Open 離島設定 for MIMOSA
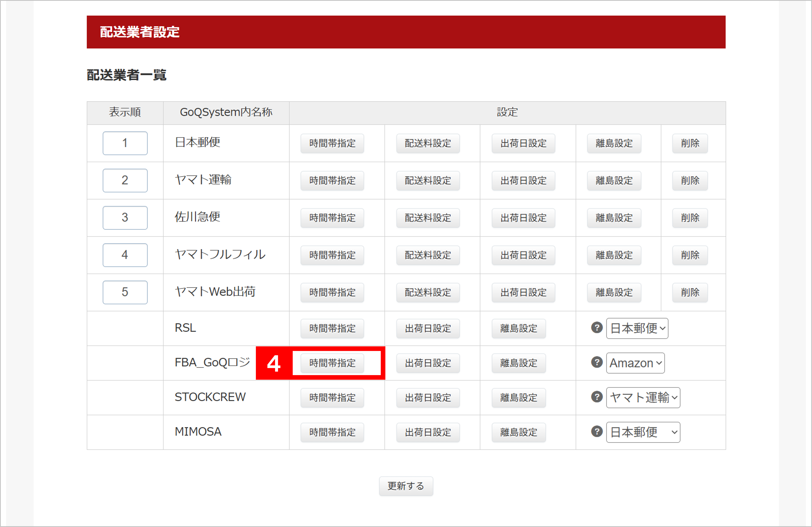 tap(519, 432)
